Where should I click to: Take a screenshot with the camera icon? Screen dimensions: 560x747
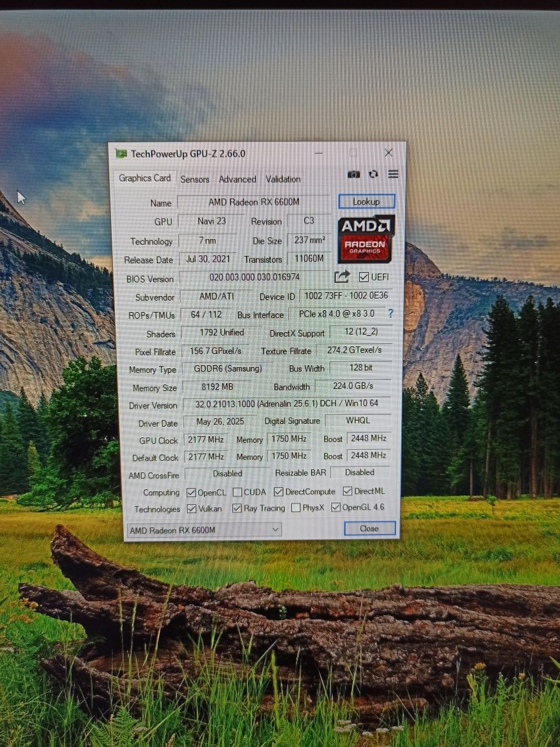pyautogui.click(x=353, y=174)
